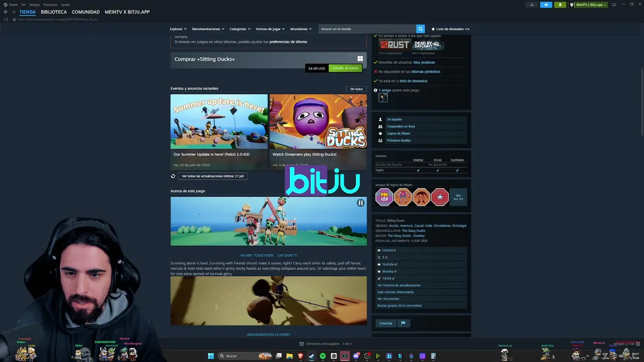Click Ver todos for recent events
The height and width of the screenshot is (362, 644).
click(356, 89)
